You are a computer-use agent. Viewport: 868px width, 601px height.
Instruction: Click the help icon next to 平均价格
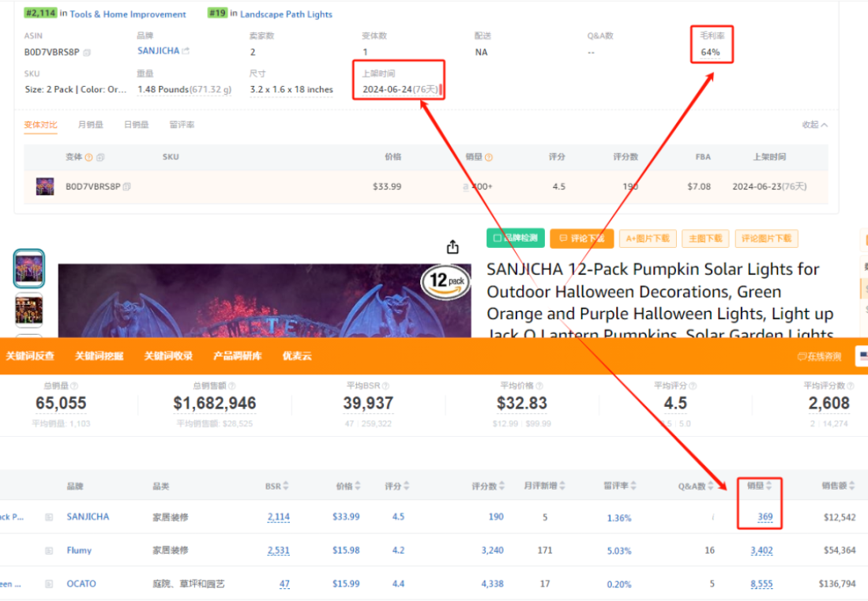[539, 385]
